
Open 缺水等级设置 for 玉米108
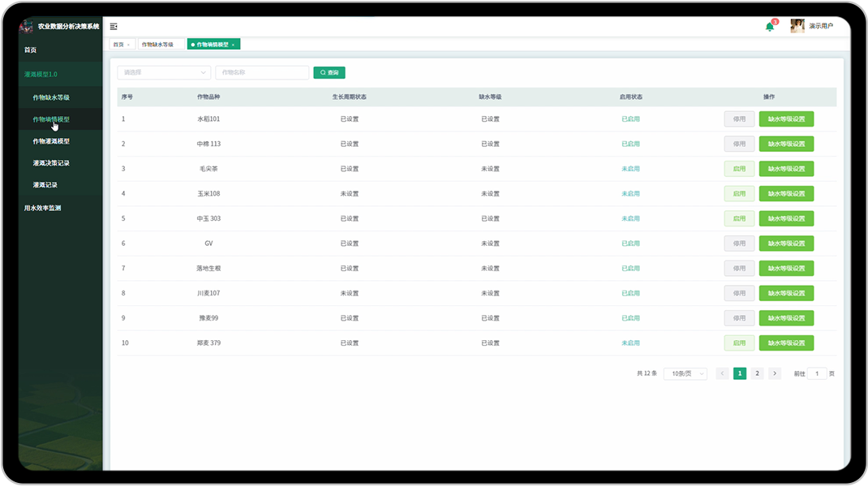click(x=786, y=194)
